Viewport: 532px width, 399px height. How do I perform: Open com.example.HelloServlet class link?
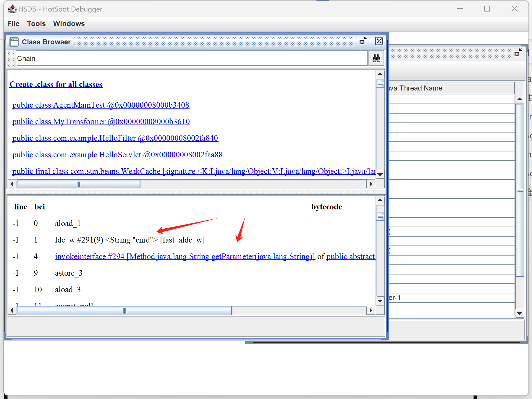tap(117, 155)
